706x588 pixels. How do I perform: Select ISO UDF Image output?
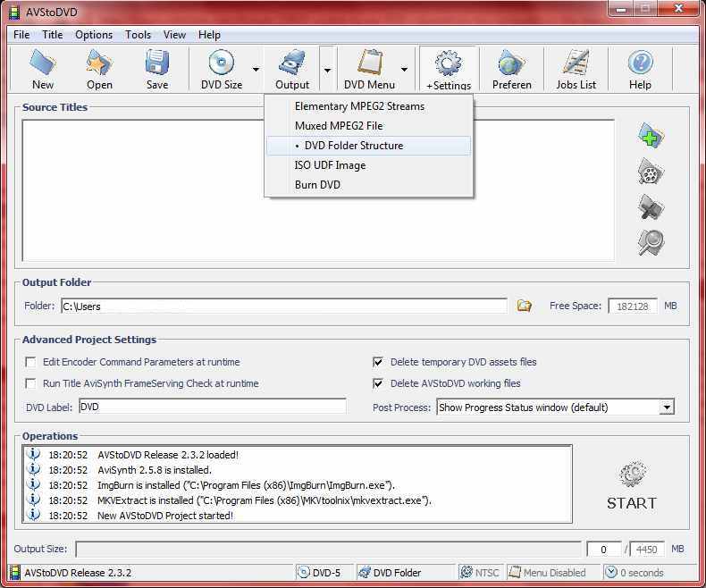tap(368, 165)
